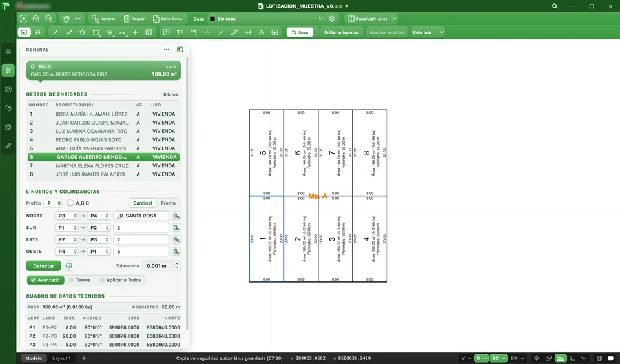Open the detection settings gear icon
The height and width of the screenshot is (364, 620).
click(69, 266)
